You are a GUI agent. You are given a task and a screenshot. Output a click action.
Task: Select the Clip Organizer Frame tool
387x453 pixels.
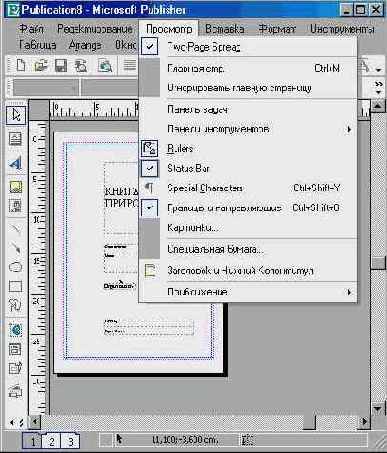[16, 206]
